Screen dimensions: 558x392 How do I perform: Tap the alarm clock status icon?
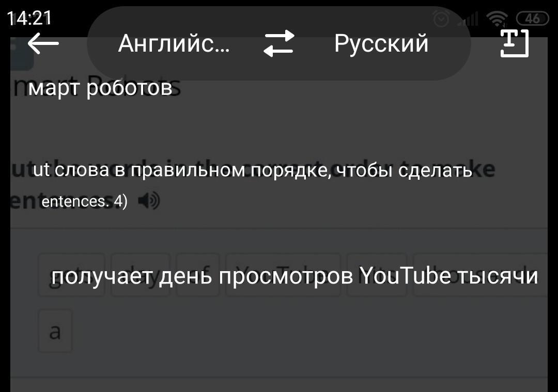point(441,19)
